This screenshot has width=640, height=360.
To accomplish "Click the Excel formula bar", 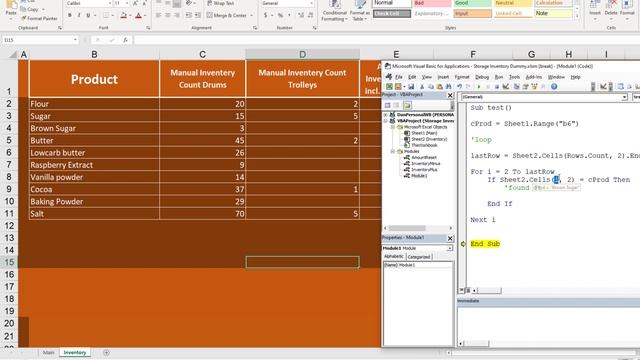I will pyautogui.click(x=386, y=40).
